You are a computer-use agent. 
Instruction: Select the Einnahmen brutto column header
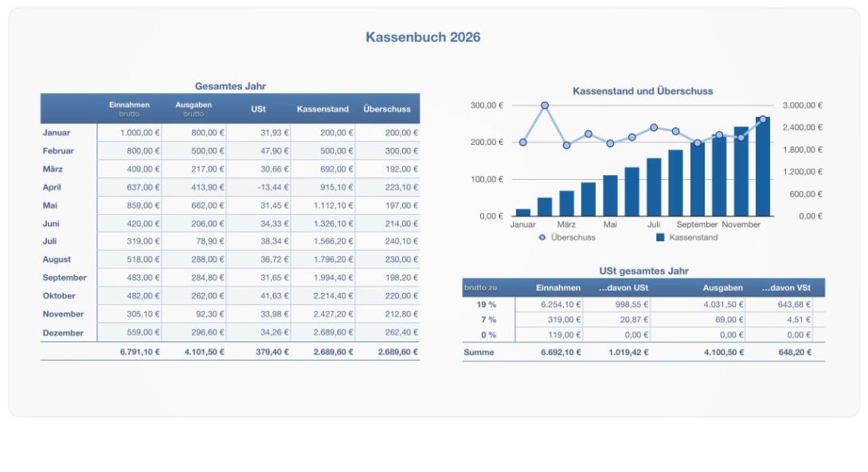pyautogui.click(x=129, y=109)
